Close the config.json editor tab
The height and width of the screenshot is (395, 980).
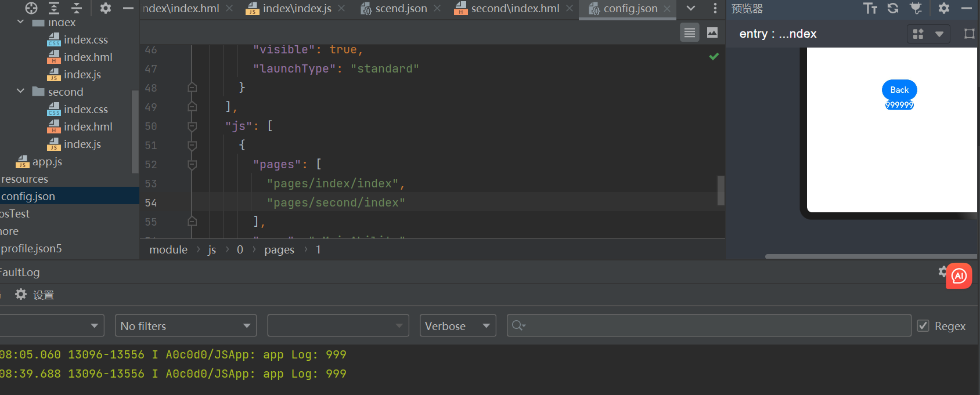coord(667,9)
